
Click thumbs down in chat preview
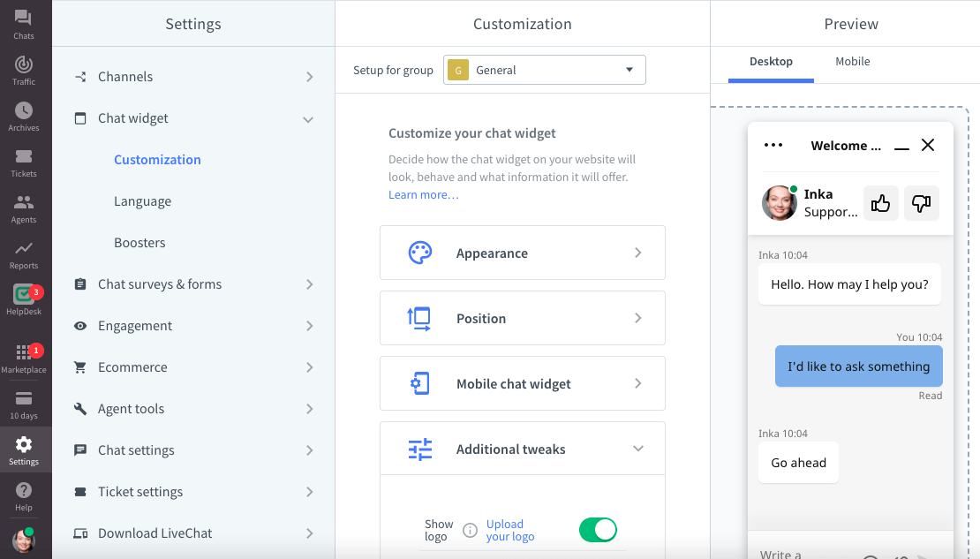click(921, 203)
